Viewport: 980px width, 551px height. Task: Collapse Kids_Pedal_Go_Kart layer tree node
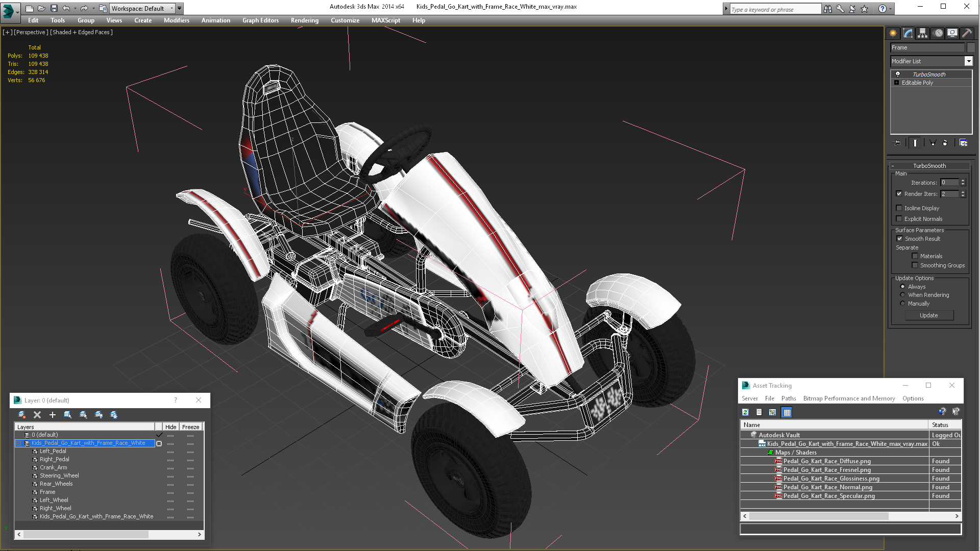19,443
